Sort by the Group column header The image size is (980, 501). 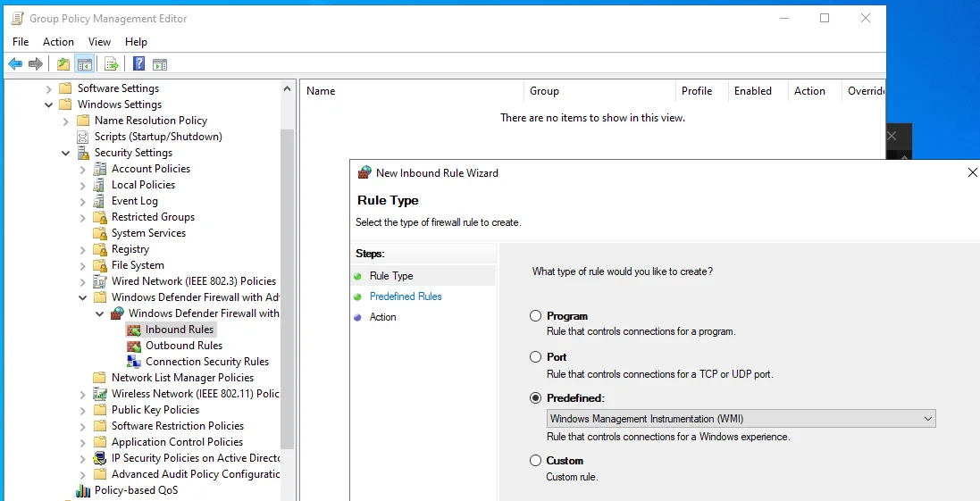(599, 91)
